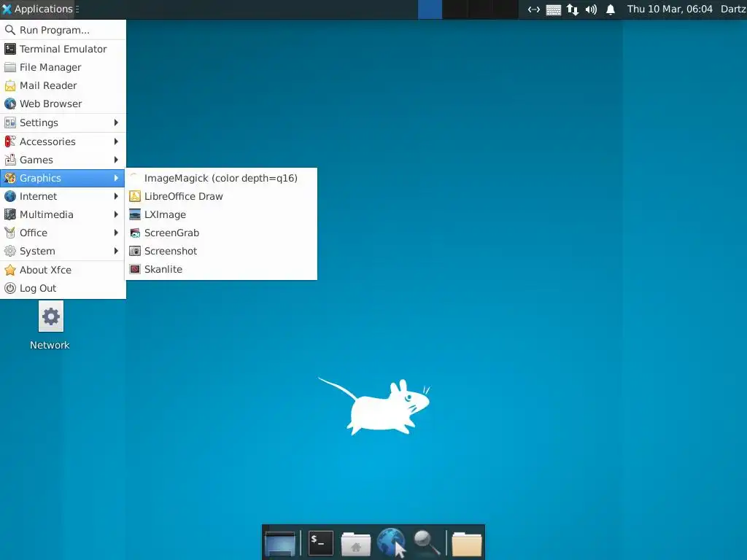Open File Manager from the menu
Image resolution: width=747 pixels, height=560 pixels.
[63, 67]
